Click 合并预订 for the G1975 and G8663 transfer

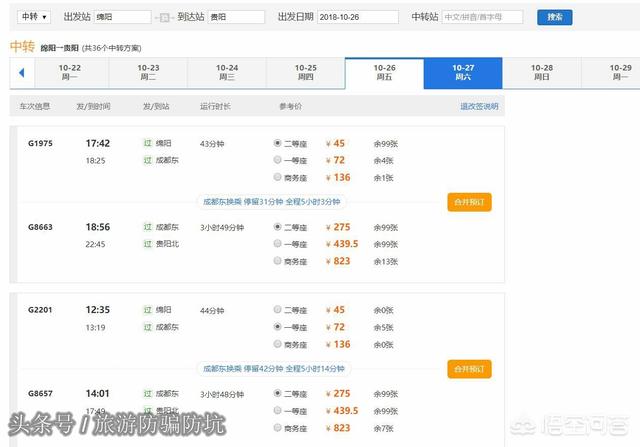tap(469, 202)
